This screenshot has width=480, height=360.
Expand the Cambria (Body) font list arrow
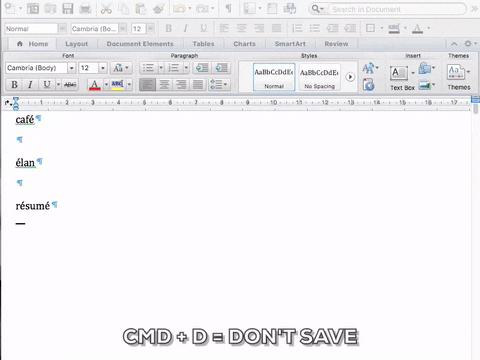click(71, 68)
